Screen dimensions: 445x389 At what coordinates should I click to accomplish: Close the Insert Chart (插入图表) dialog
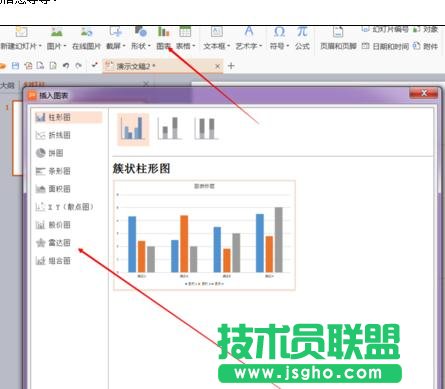click(424, 93)
